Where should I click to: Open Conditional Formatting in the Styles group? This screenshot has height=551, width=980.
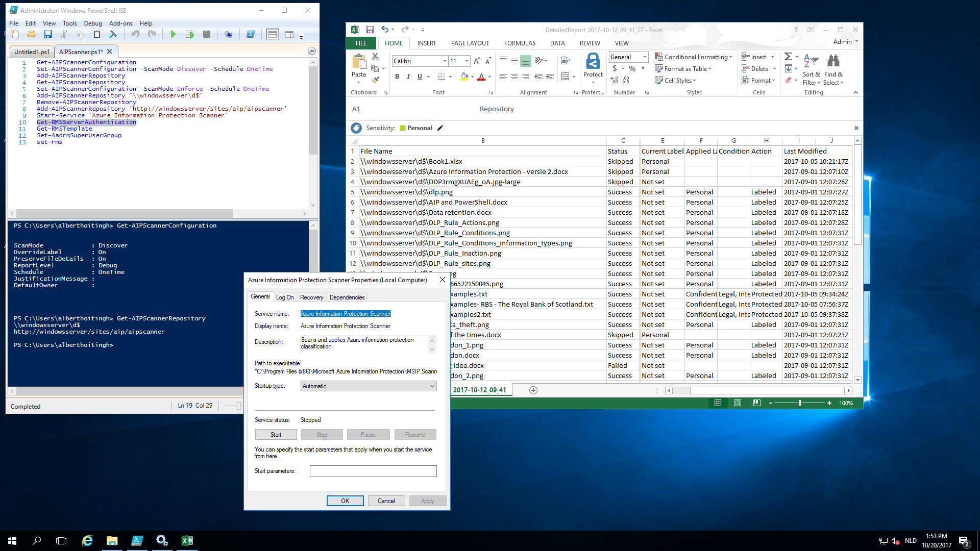pos(694,57)
